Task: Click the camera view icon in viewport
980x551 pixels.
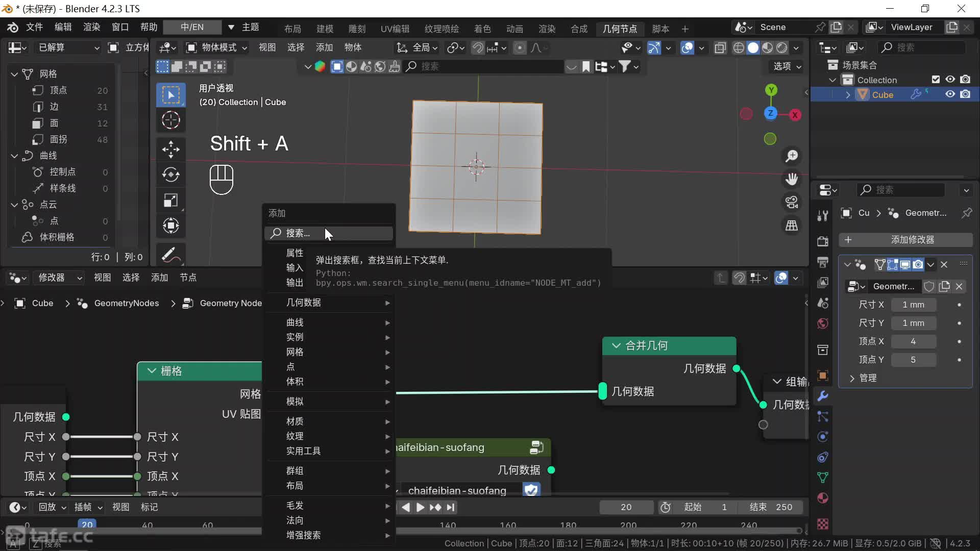Action: (792, 203)
